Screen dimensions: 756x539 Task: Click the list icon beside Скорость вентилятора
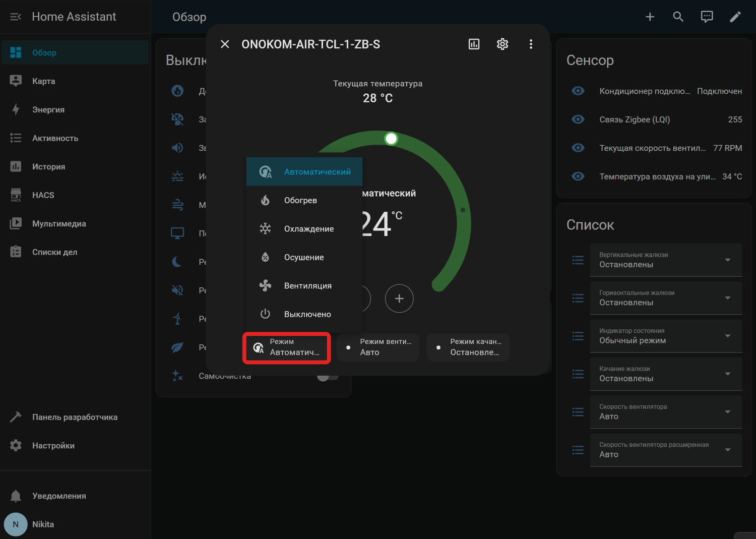[578, 412]
